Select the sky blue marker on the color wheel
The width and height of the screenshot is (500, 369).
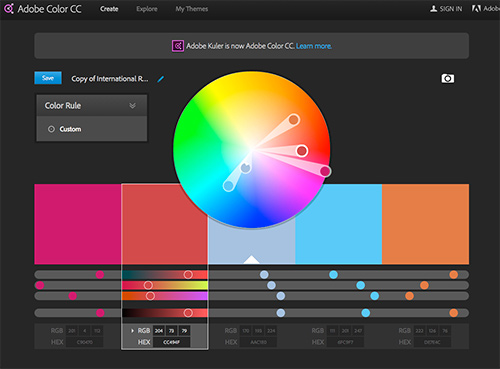pyautogui.click(x=228, y=186)
